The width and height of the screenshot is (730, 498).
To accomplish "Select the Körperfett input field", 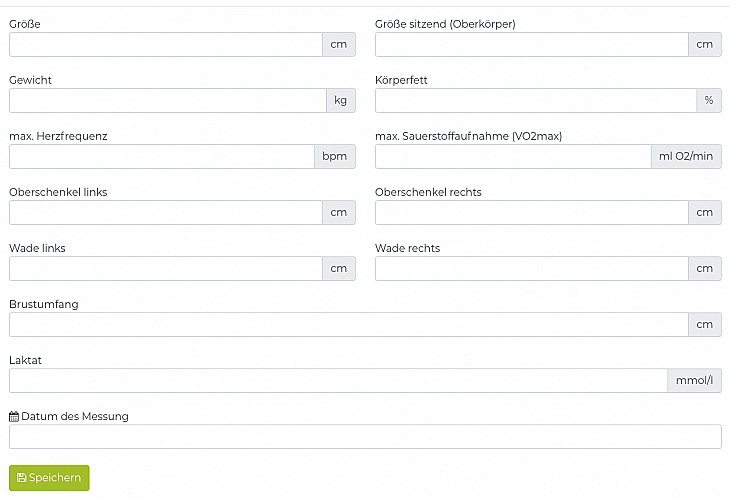I will click(x=535, y=101).
